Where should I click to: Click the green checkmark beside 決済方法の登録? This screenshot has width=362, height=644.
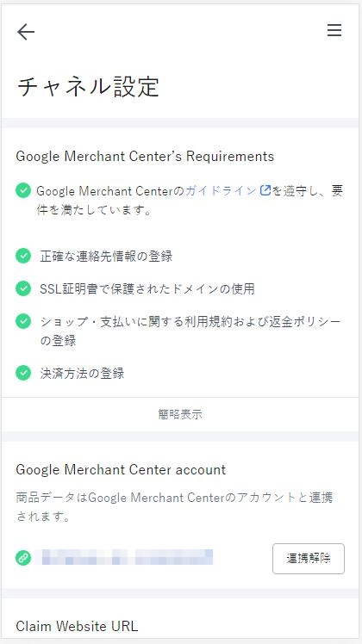click(x=23, y=373)
